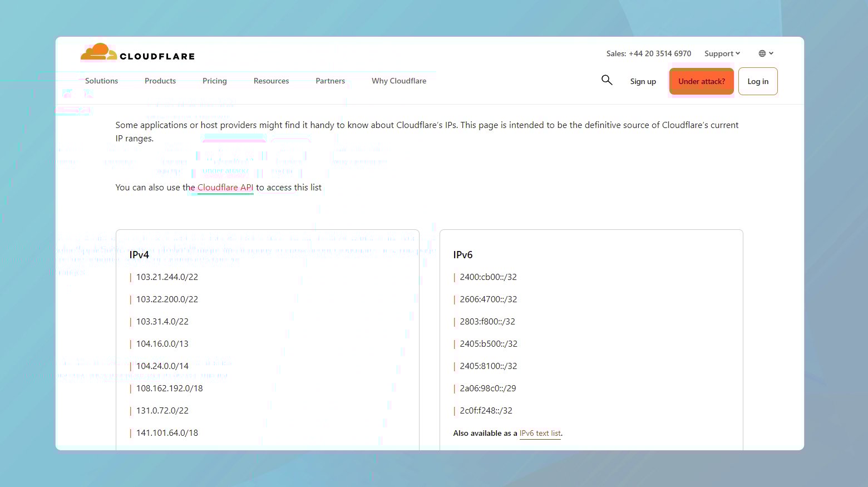868x487 pixels.
Task: Open the Products menu
Action: [160, 81]
